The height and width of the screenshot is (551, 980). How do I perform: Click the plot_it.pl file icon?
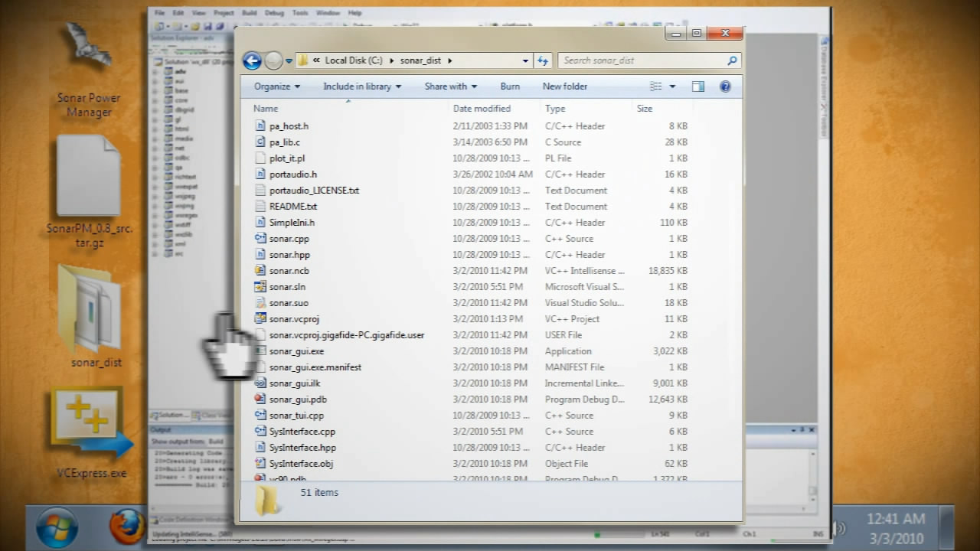(x=260, y=158)
